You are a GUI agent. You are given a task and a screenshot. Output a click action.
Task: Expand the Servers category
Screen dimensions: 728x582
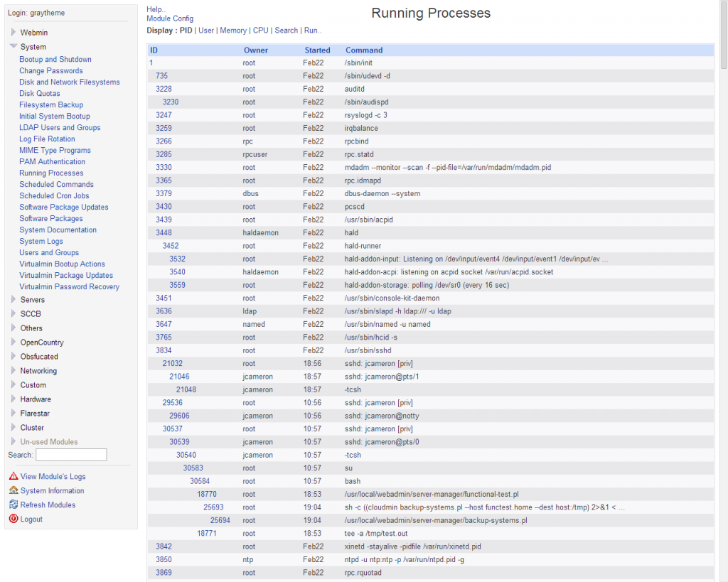(x=12, y=299)
